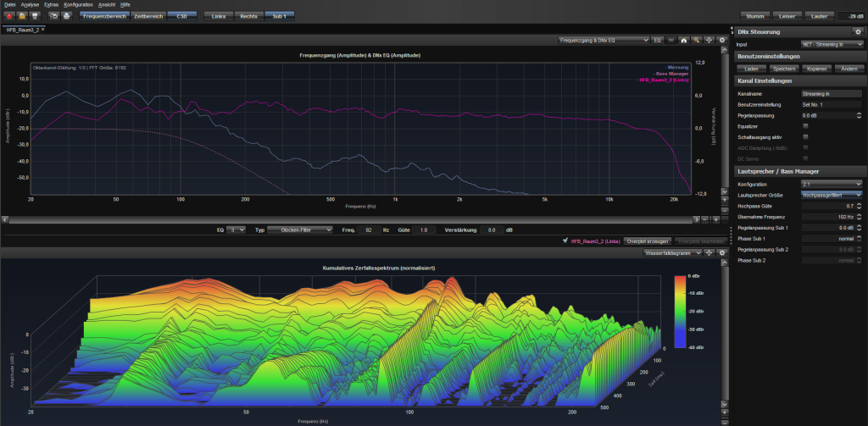Open the Input NET - Streaming In dropdown

click(x=832, y=44)
